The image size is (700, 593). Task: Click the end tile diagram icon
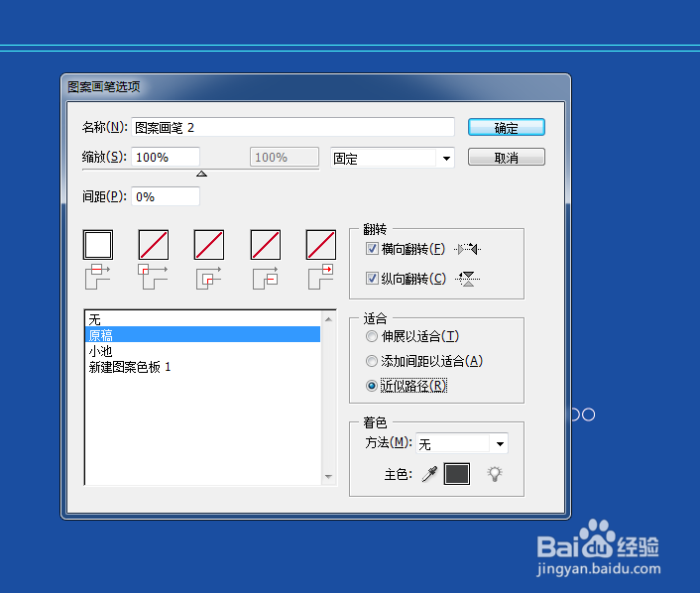[321, 277]
